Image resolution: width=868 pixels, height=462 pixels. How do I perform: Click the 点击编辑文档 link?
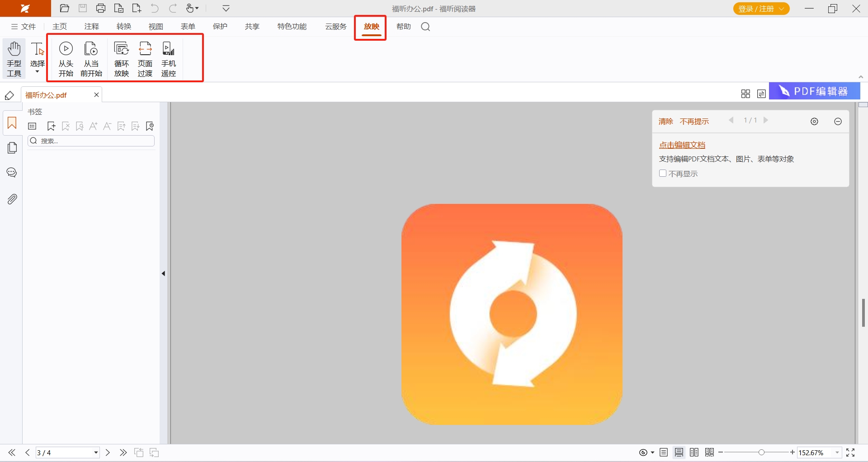tap(682, 145)
